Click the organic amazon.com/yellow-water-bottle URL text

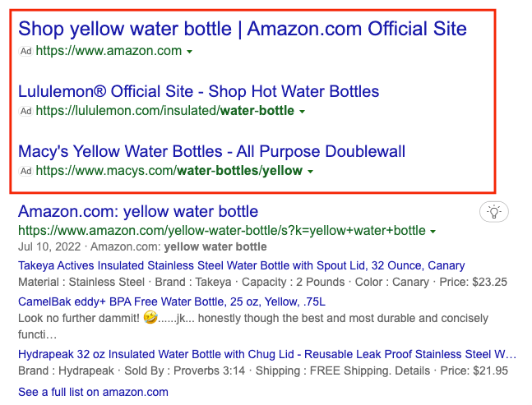click(x=221, y=230)
